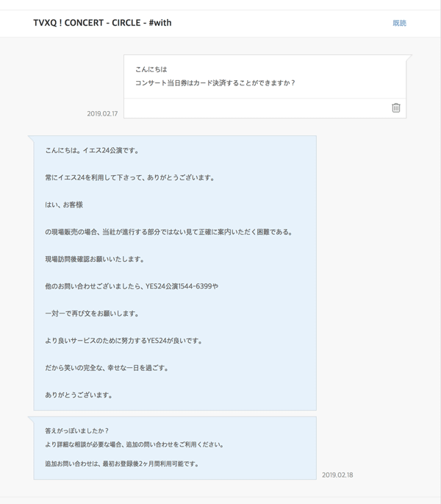Select the 現場訪問後確認お願いいたします line

(94, 260)
